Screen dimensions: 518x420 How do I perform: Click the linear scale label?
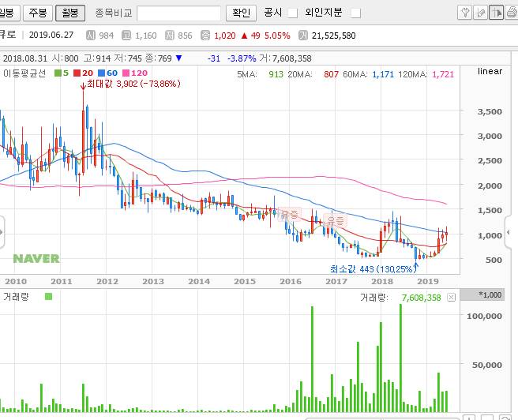[x=490, y=71]
